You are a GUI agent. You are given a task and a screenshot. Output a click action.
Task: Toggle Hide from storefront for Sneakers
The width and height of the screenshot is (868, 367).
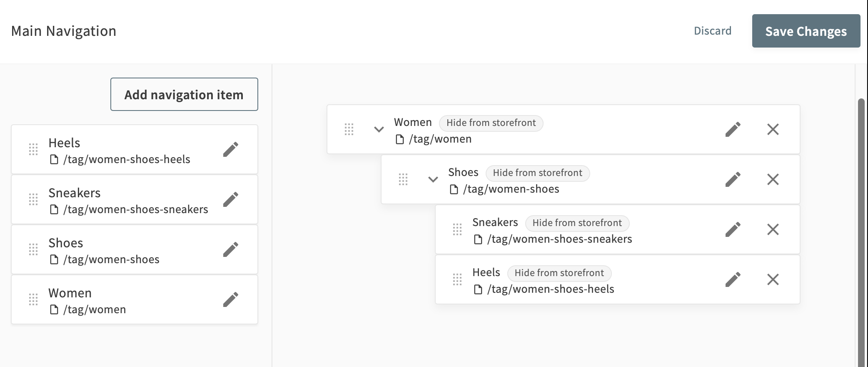pos(577,223)
